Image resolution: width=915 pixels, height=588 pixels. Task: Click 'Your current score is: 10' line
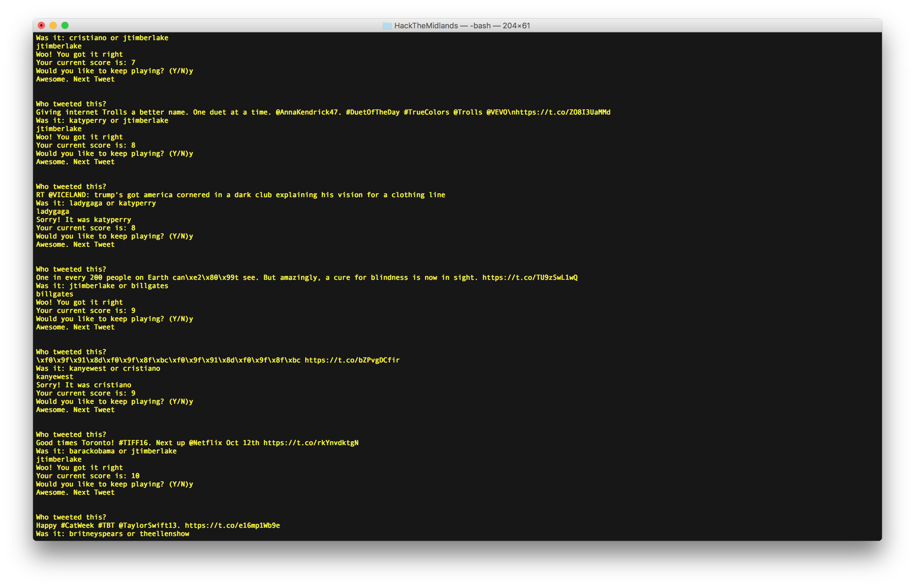coord(88,476)
